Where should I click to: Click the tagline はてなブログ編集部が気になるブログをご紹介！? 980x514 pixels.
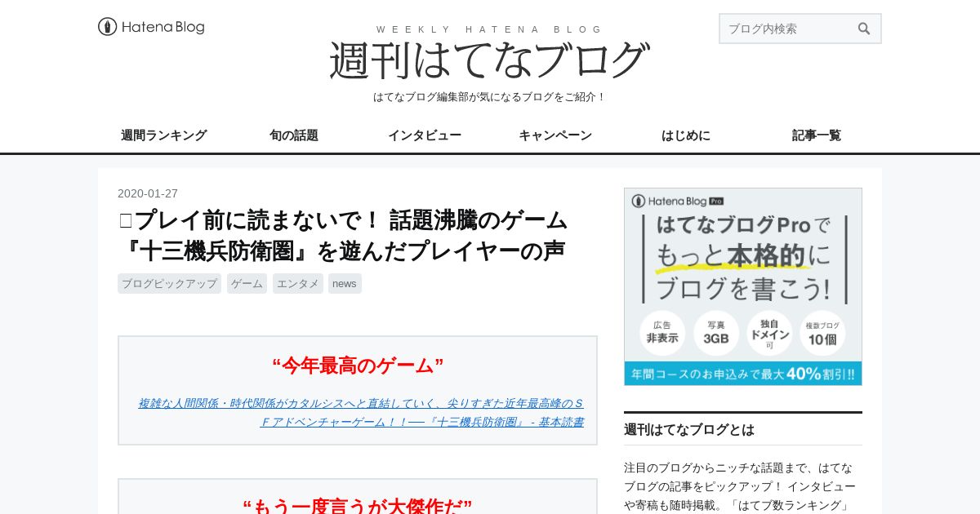(x=489, y=96)
